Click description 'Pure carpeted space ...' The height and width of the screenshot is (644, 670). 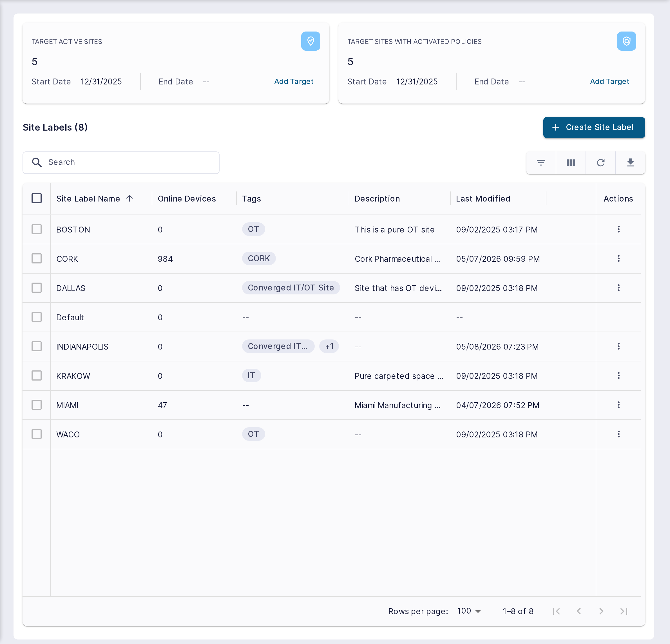(399, 376)
